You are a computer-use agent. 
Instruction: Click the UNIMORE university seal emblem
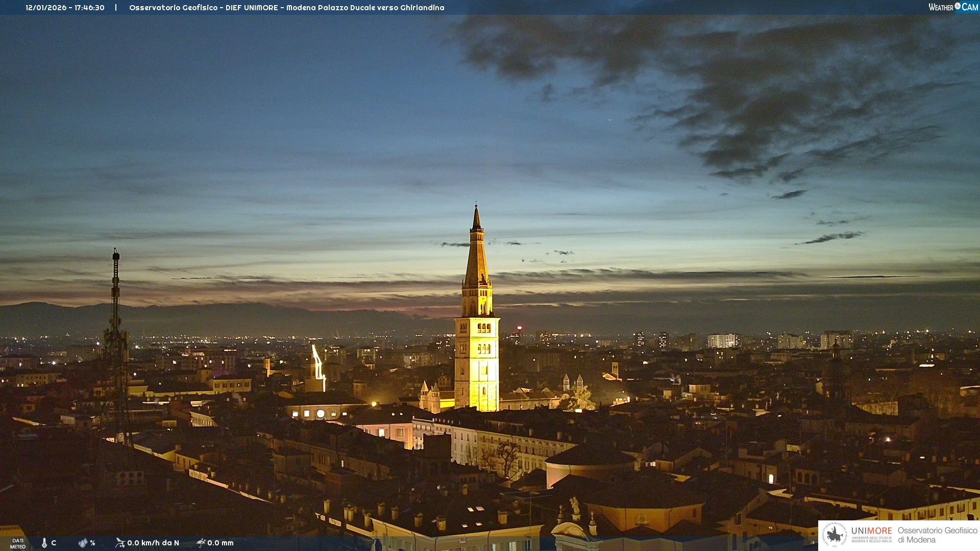coord(835,535)
